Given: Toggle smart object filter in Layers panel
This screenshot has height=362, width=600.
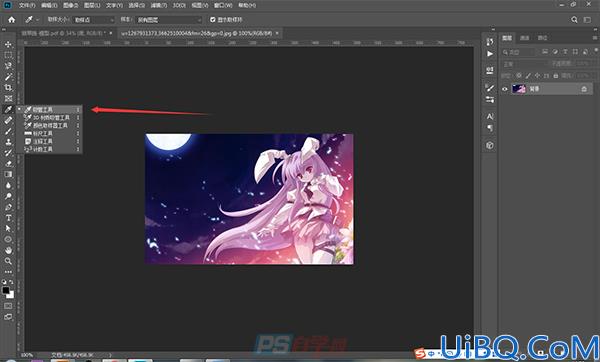Looking at the screenshot, I should pyautogui.click(x=585, y=52).
